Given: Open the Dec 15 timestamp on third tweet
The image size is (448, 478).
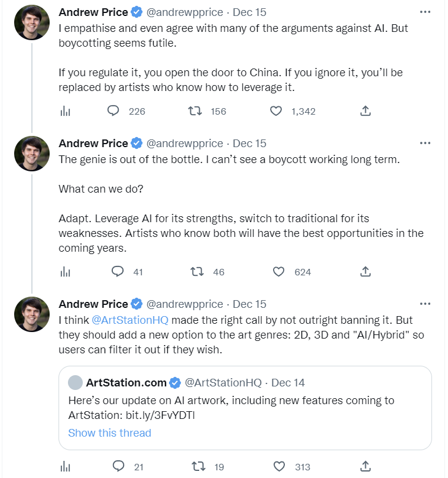Looking at the screenshot, I should point(249,304).
